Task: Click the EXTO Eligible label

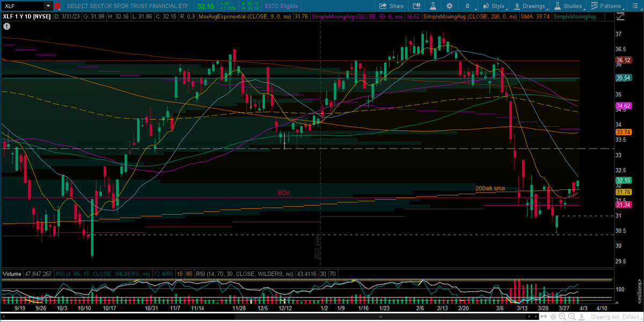Action: point(281,6)
